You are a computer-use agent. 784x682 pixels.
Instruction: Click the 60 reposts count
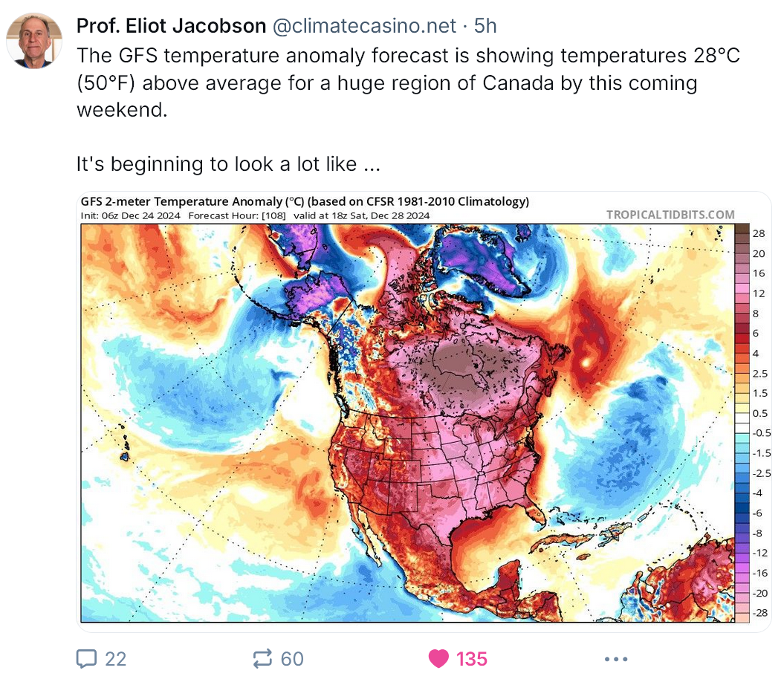click(x=292, y=659)
